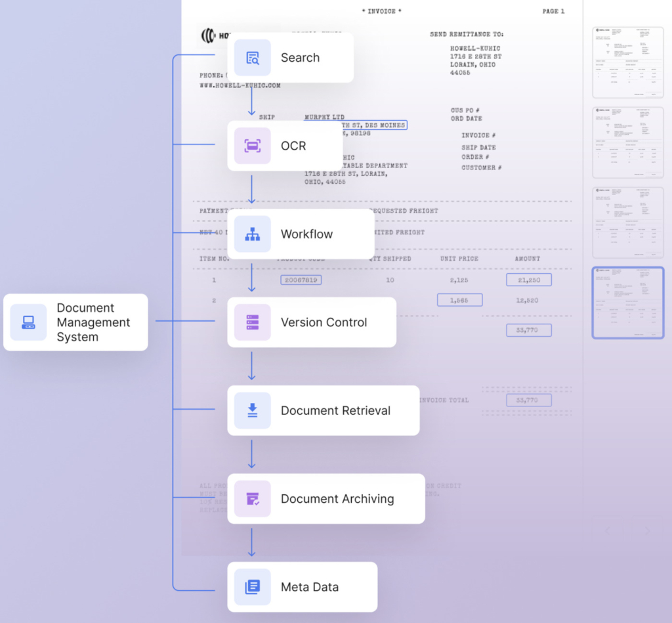
Task: Click the OCR scan-frame icon
Action: [252, 146]
